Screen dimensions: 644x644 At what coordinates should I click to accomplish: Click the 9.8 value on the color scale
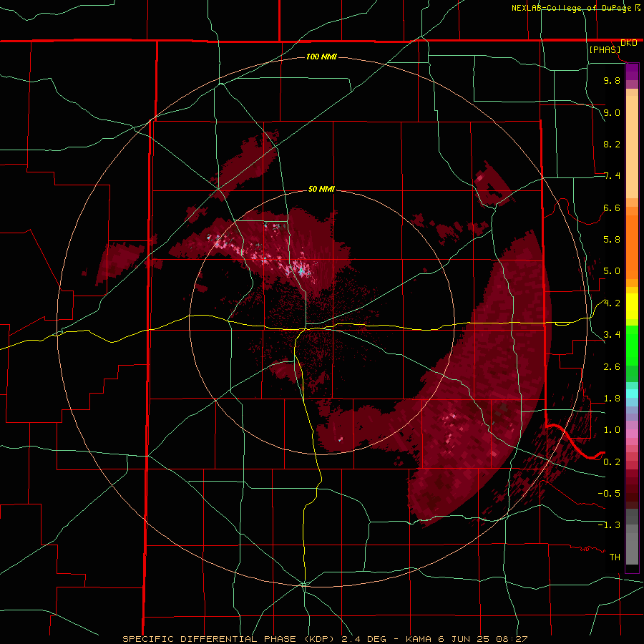(612, 80)
